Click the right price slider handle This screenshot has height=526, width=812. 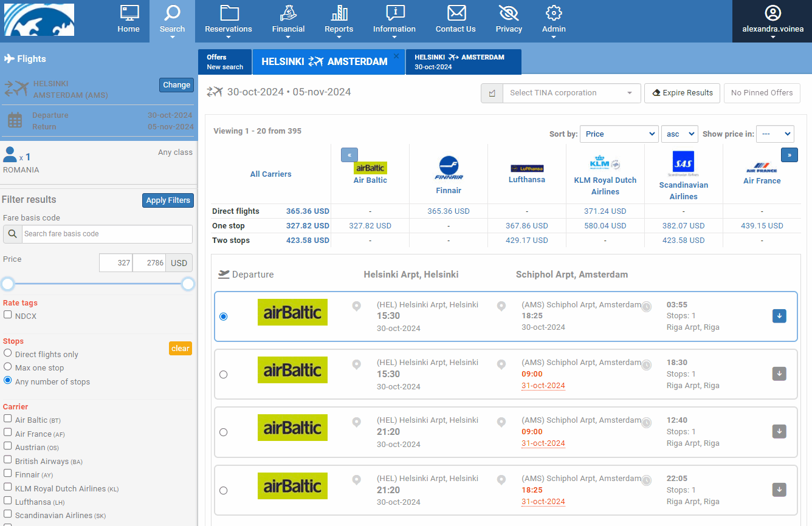pyautogui.click(x=188, y=284)
